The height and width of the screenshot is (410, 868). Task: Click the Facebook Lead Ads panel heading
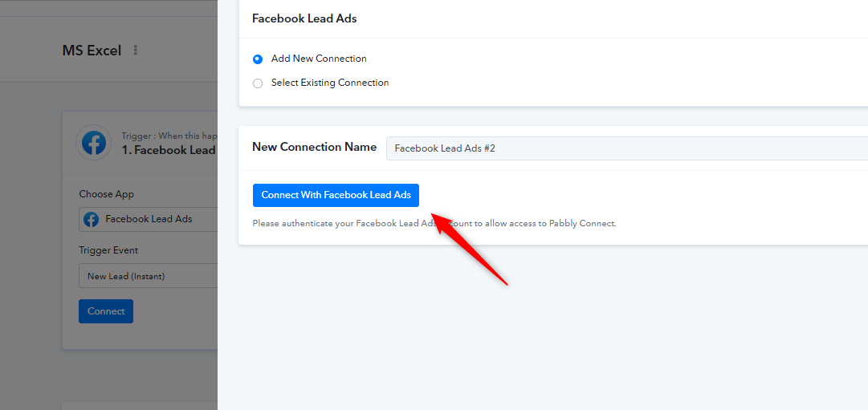click(304, 18)
